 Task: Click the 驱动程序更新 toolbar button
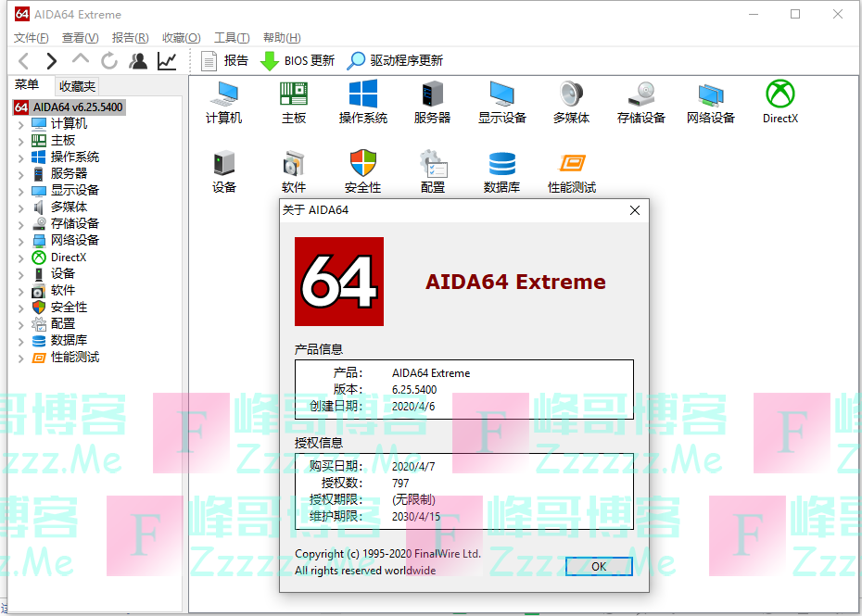[395, 61]
